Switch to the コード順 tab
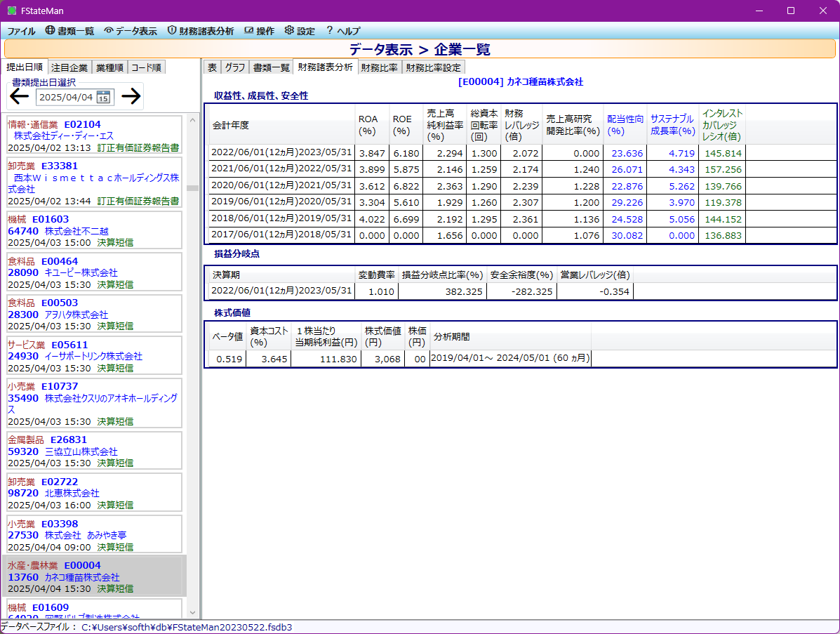This screenshot has width=840, height=634. pos(146,67)
